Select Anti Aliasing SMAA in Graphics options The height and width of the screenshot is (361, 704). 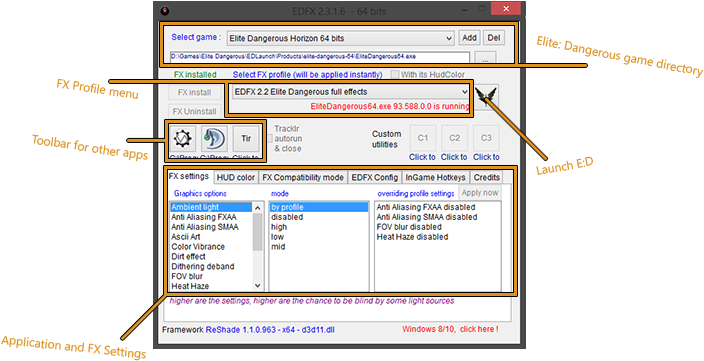pos(211,227)
